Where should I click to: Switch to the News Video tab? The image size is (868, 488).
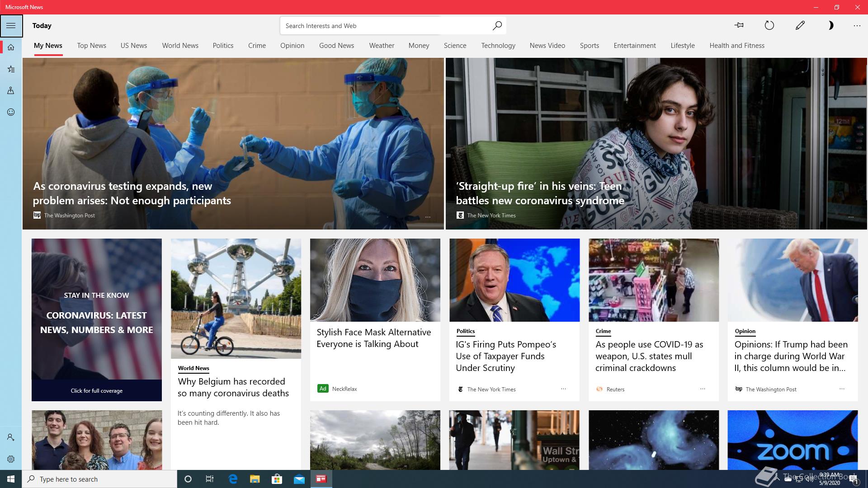pos(547,46)
